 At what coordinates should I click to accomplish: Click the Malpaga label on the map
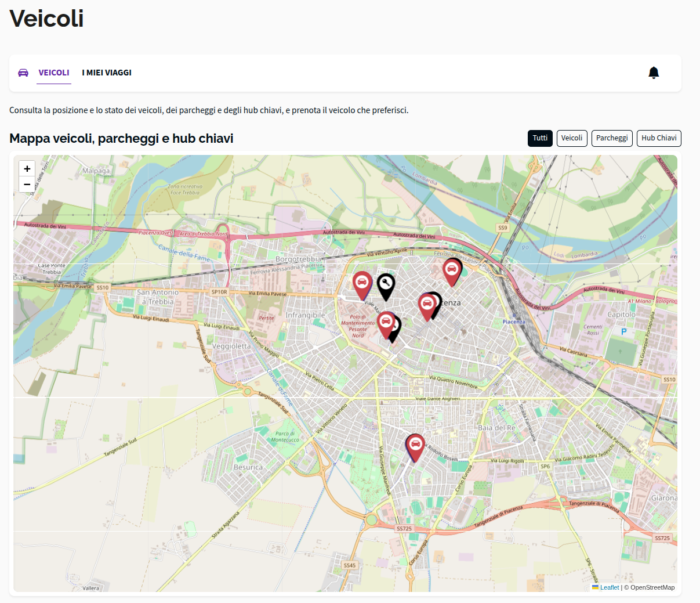(x=96, y=171)
